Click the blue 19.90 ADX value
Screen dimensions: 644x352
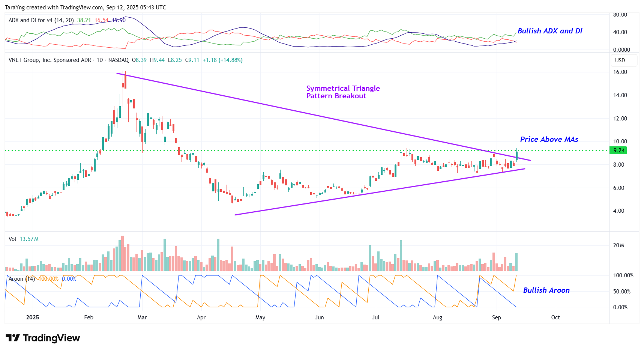[x=119, y=20]
